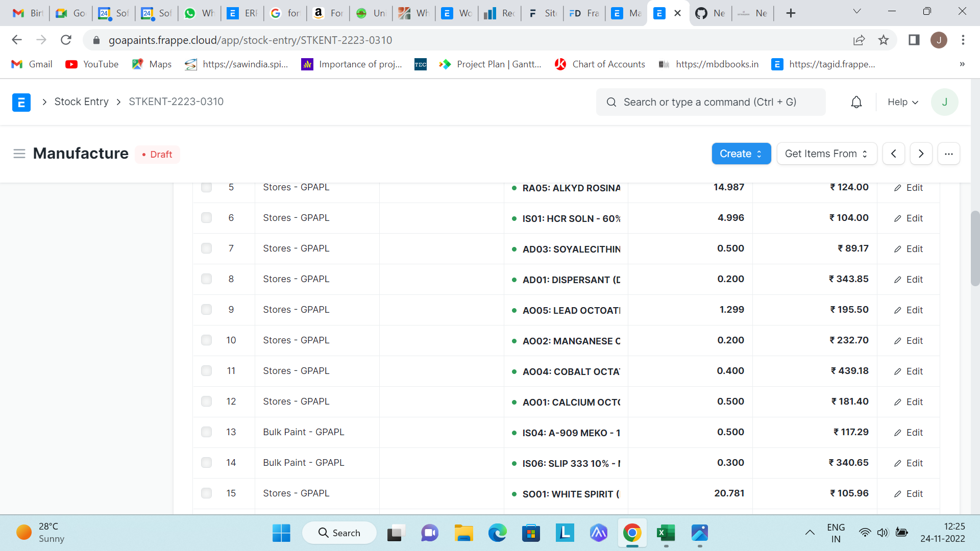Open the sidebar hamburger menu icon
Screen dimensions: 980x551
pyautogui.click(x=19, y=154)
